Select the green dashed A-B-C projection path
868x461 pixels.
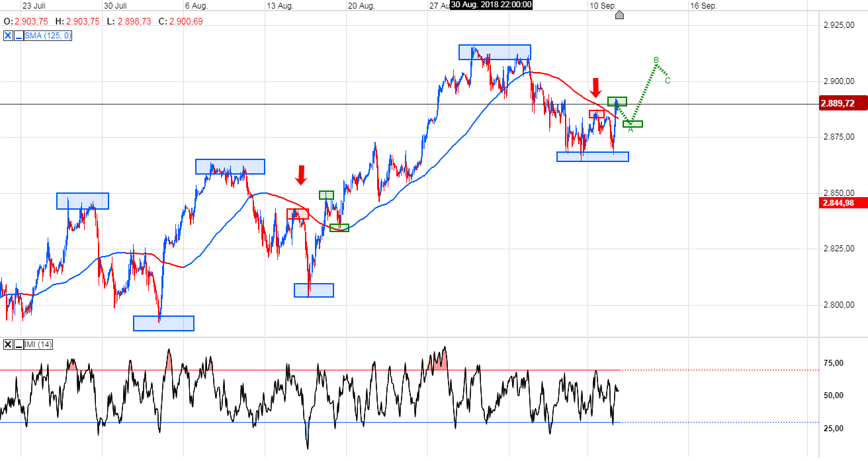tap(643, 93)
